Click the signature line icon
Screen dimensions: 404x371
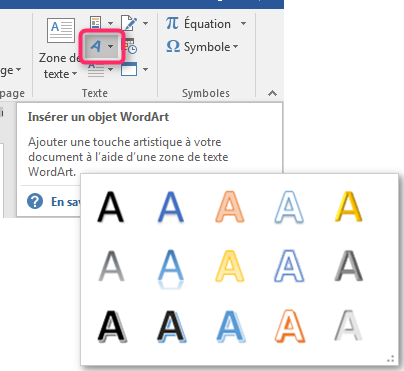[x=130, y=23]
